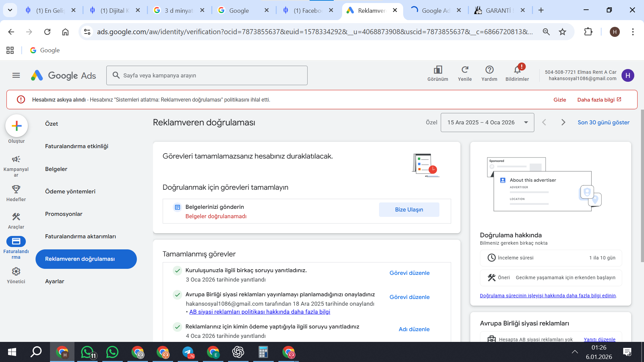The height and width of the screenshot is (362, 644).
Task: Click the Google Ads logo
Action: (x=63, y=75)
